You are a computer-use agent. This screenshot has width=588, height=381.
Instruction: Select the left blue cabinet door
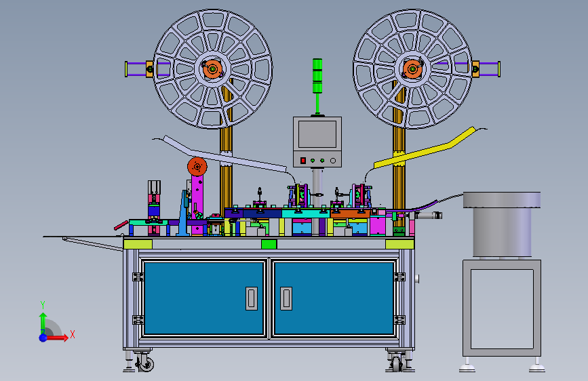(x=204, y=298)
